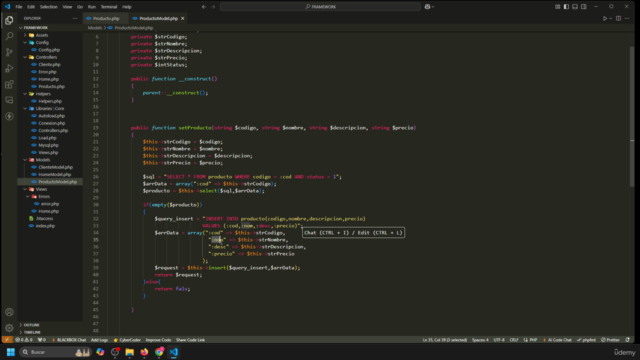Click the editor vertical scrollbar
This screenshot has height=360, width=640.
[x=632, y=116]
